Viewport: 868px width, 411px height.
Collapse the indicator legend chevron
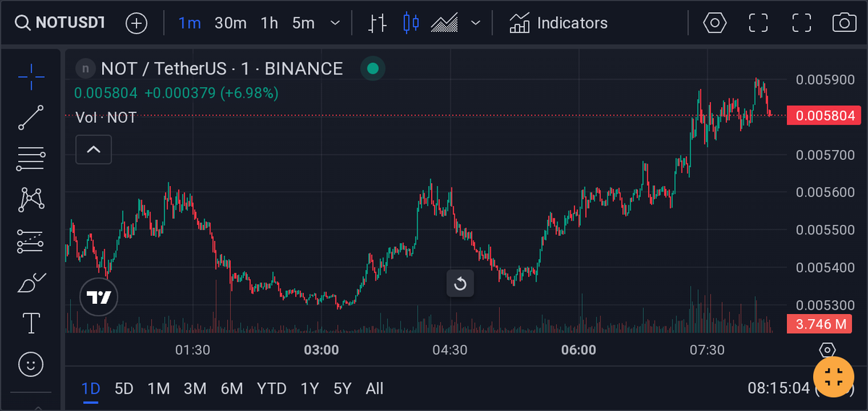[94, 150]
